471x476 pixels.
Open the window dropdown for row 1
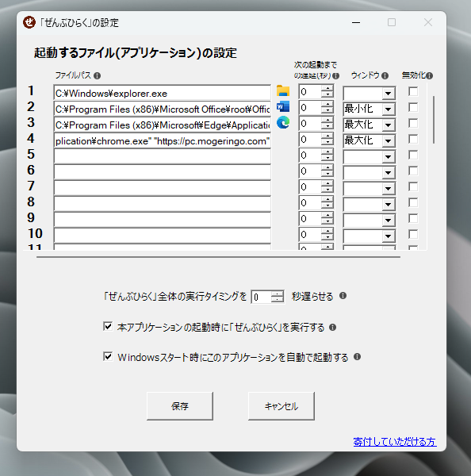point(389,94)
